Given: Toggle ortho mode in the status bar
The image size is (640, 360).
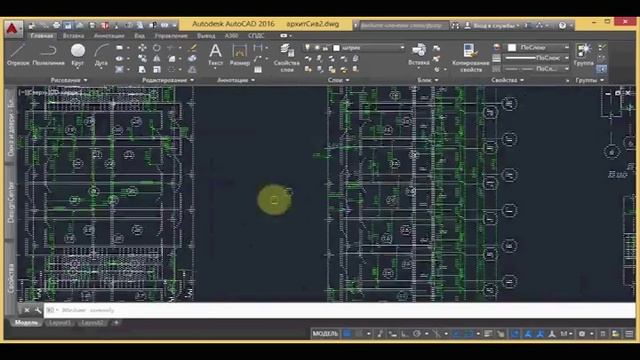Looking at the screenshot, I should [404, 334].
